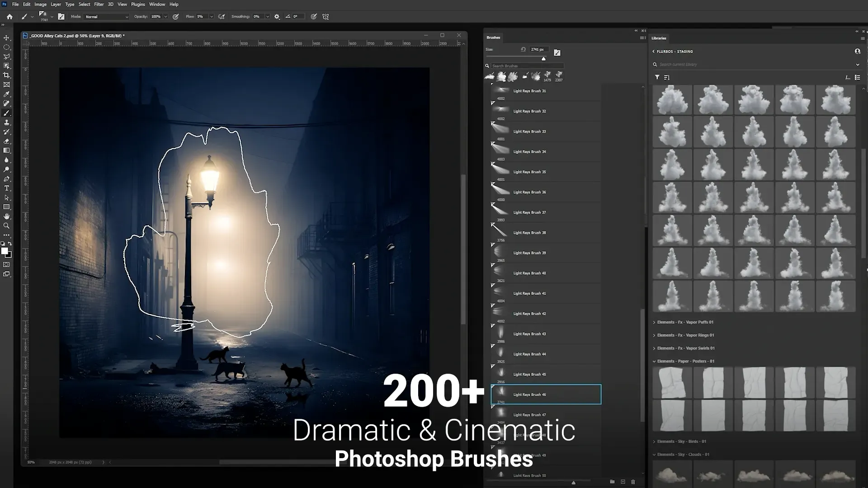Open the Edit Toolbar three-dots menu
This screenshot has height=488, width=868.
tap(6, 235)
